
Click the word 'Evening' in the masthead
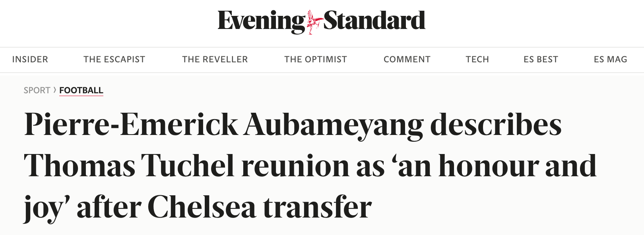pos(262,21)
